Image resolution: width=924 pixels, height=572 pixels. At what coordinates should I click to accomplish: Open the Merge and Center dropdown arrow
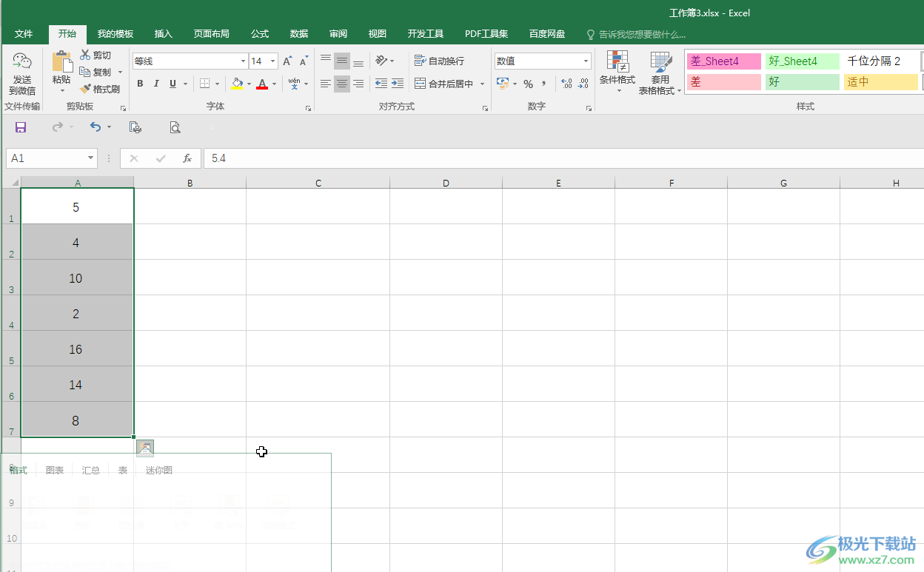482,84
